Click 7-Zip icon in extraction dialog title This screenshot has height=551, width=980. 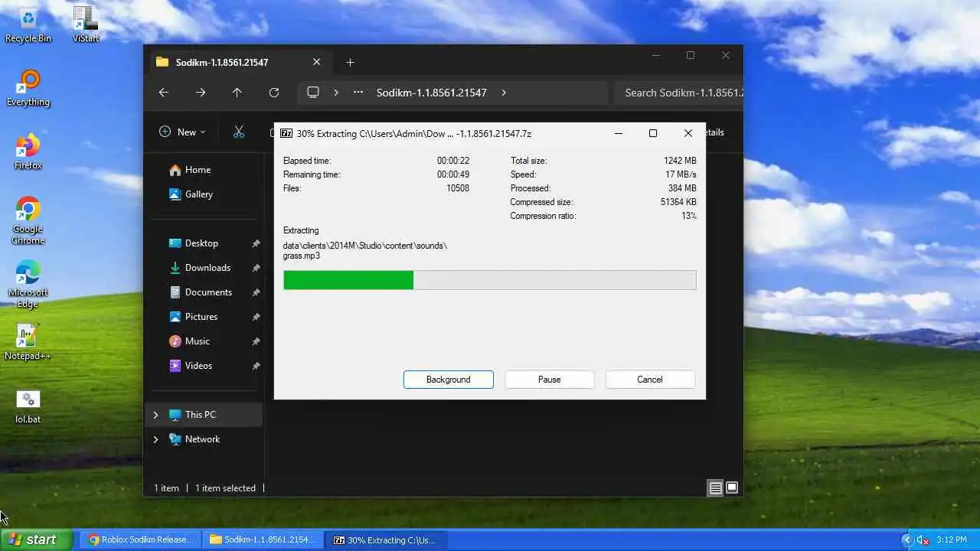[286, 133]
